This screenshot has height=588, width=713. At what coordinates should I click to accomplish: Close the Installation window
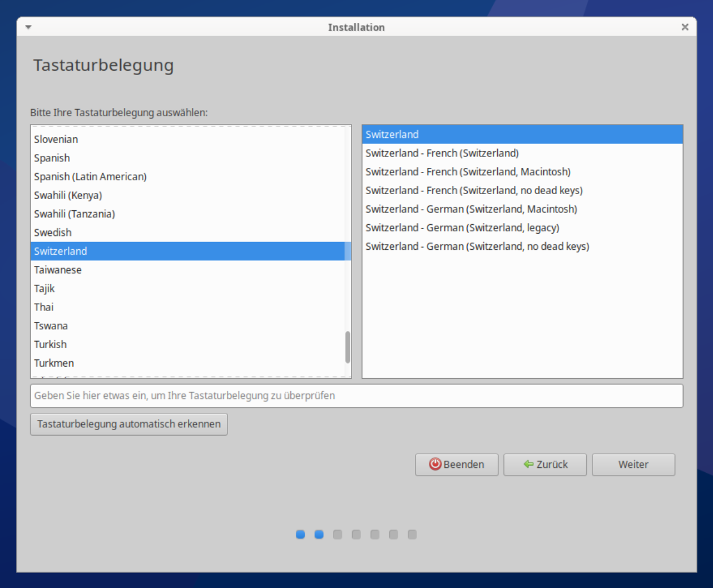coord(685,27)
